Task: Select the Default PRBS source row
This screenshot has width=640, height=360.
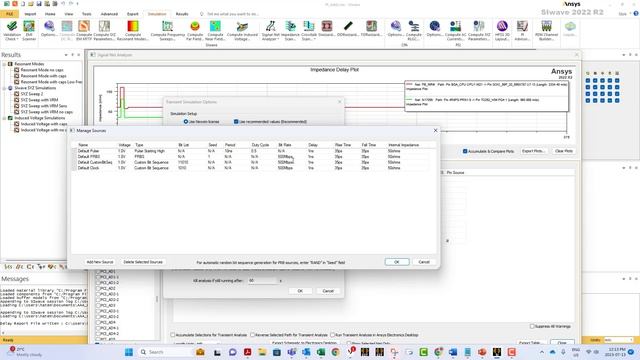Action: [x=251, y=157]
